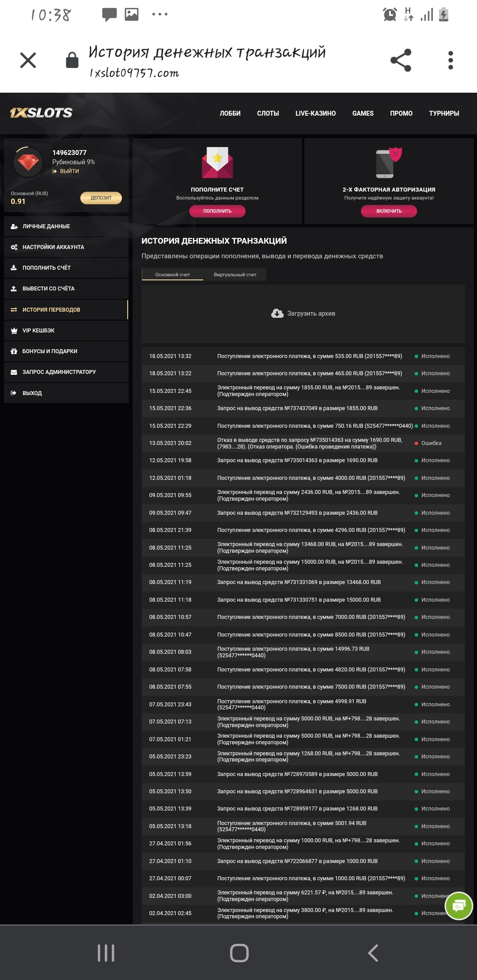Click the envelope top-up account icon
The height and width of the screenshot is (980, 477).
coord(217,162)
